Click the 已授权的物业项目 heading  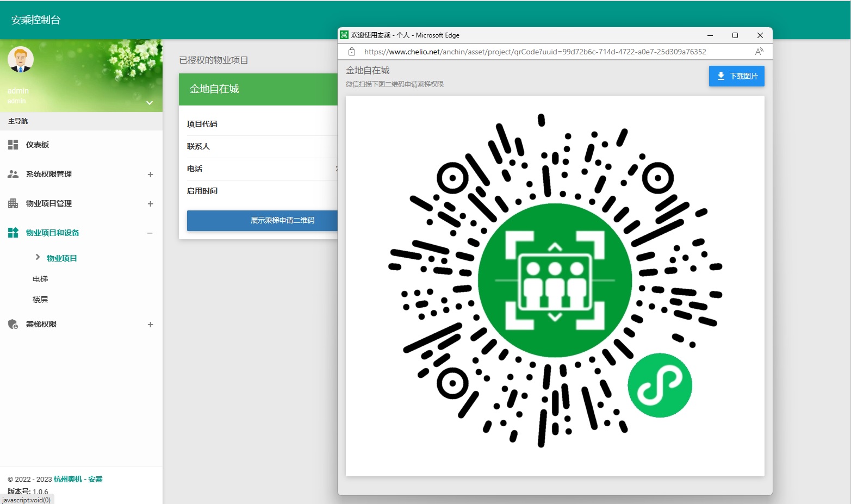point(214,60)
